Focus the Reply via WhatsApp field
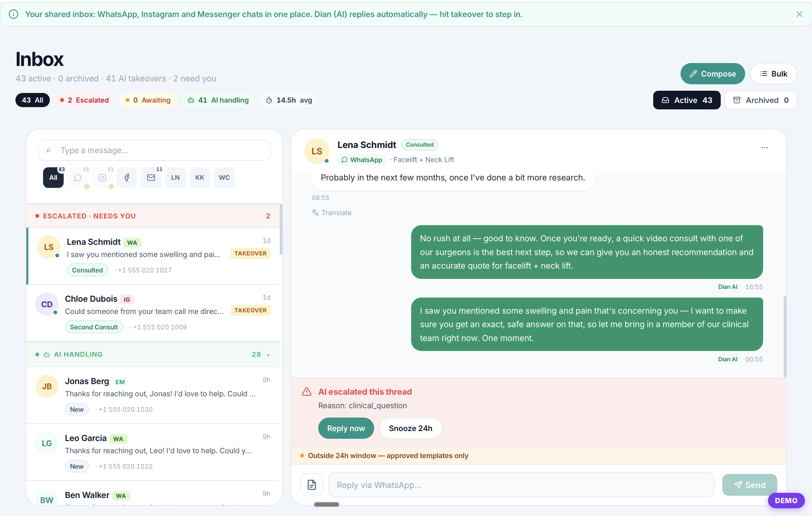This screenshot has height=516, width=812. tap(521, 485)
